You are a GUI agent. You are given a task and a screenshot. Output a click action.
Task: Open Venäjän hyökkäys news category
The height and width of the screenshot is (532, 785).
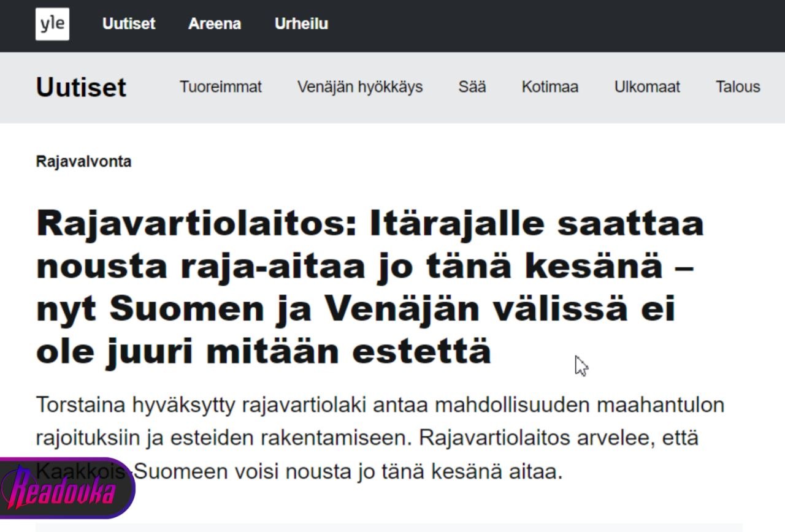(x=360, y=87)
